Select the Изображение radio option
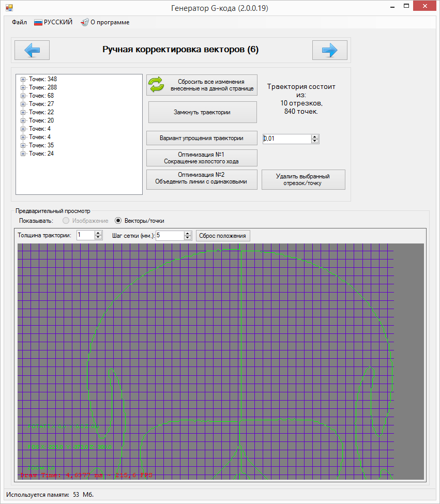 66,221
